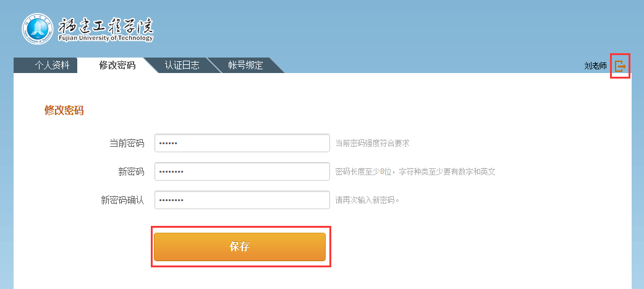Click the hint 请再次输入新密码
The height and width of the screenshot is (289, 644).
pos(367,201)
